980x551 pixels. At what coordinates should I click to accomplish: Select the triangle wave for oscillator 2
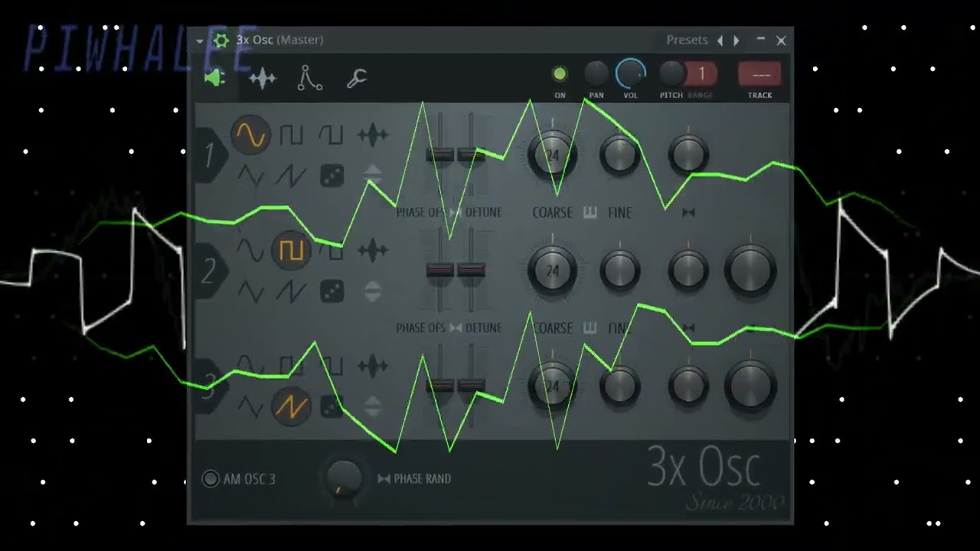click(x=250, y=292)
